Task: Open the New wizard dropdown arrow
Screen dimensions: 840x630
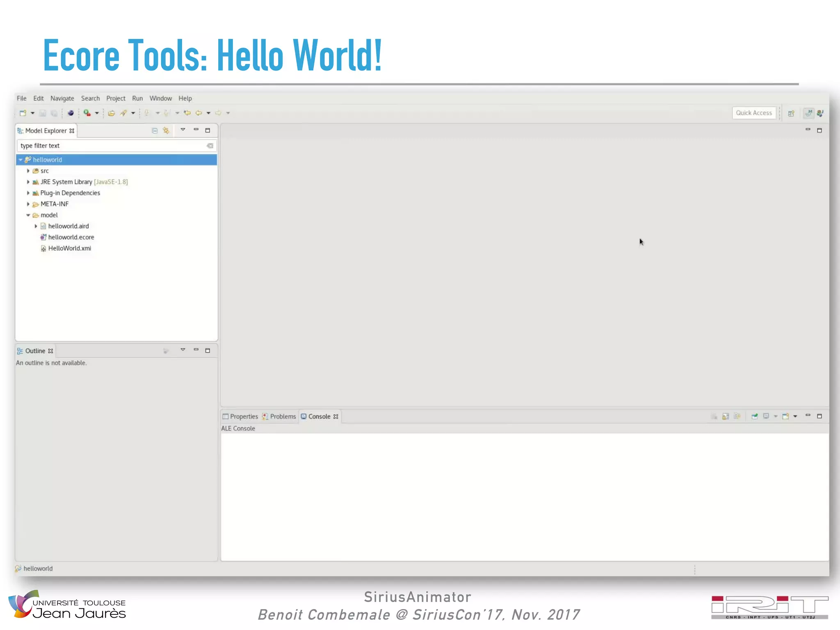Action: [32, 113]
